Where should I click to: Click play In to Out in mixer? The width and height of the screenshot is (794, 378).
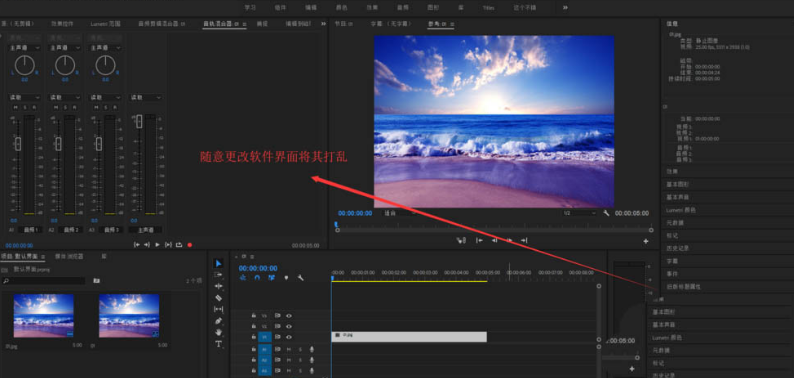pos(168,245)
